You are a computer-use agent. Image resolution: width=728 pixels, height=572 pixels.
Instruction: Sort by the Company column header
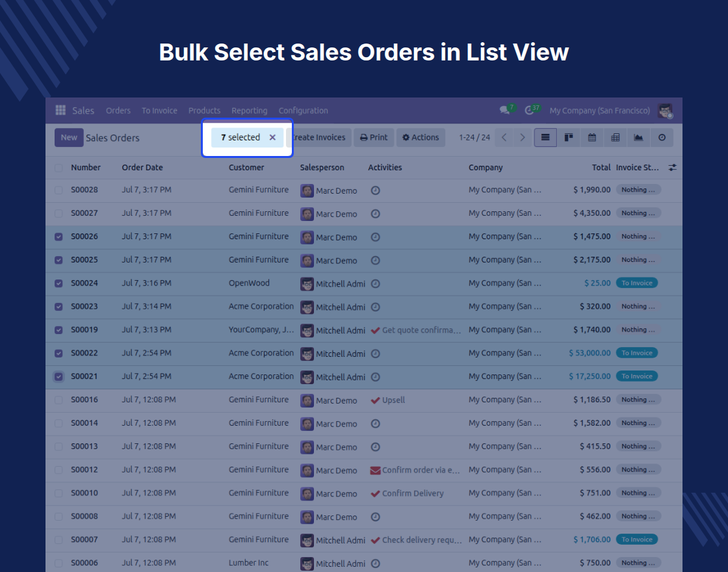486,168
